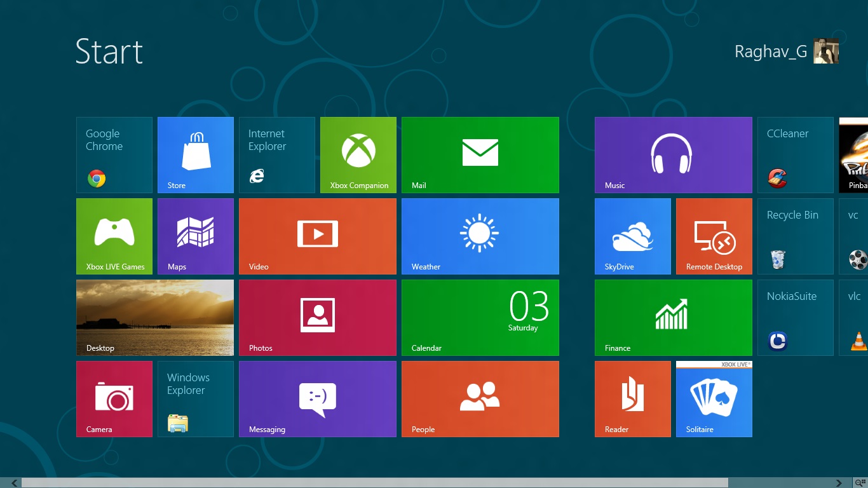The image size is (868, 488).
Task: Open the Xbox Companion tile
Action: point(358,155)
